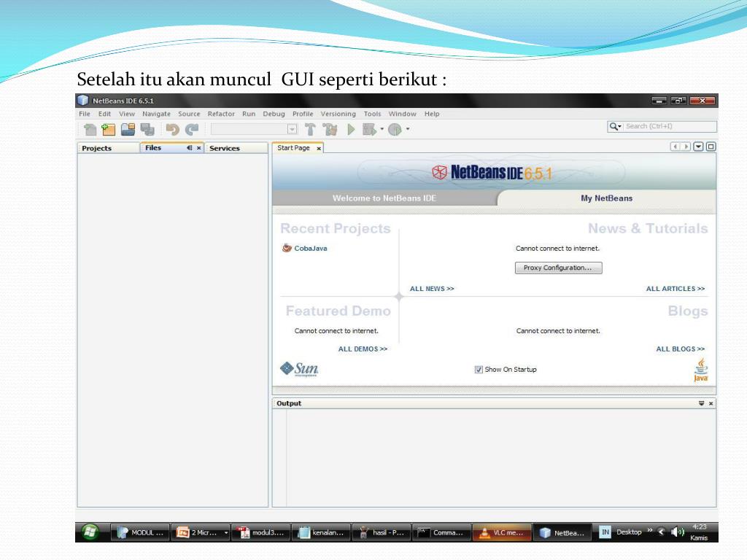The height and width of the screenshot is (560, 747).
Task: Open the Source menu
Action: 189,114
